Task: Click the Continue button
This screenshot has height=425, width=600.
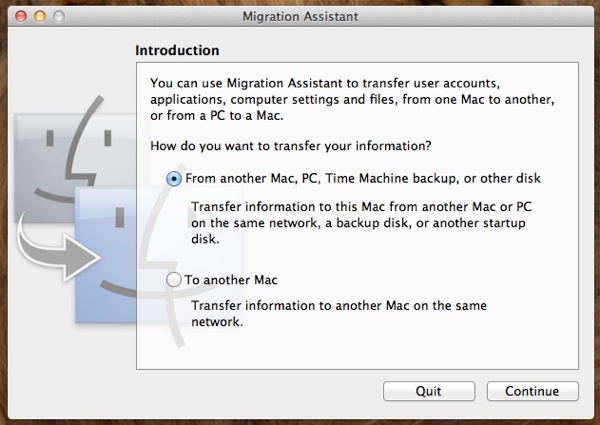Action: (532, 391)
